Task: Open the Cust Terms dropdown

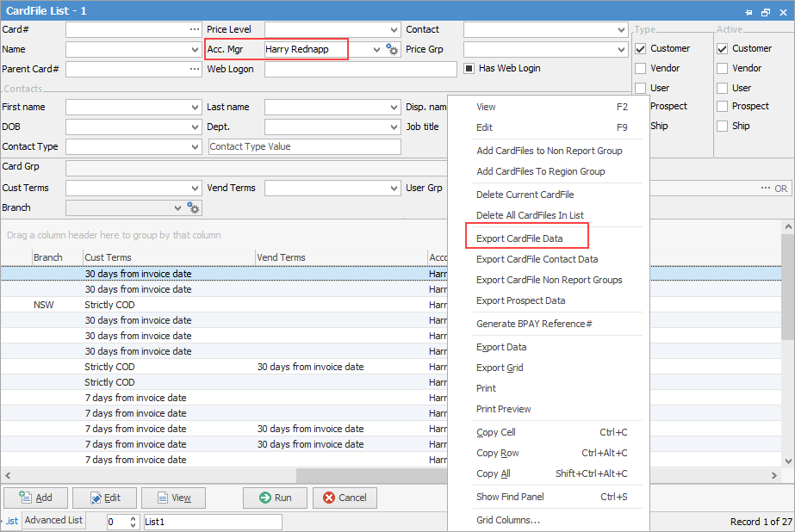Action: (x=195, y=188)
